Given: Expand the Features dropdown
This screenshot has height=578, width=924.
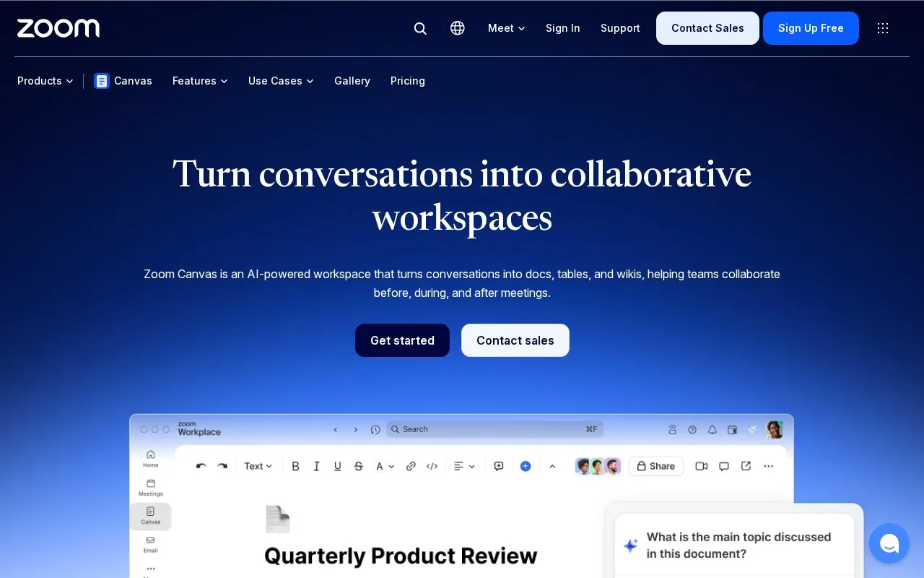Looking at the screenshot, I should point(200,81).
